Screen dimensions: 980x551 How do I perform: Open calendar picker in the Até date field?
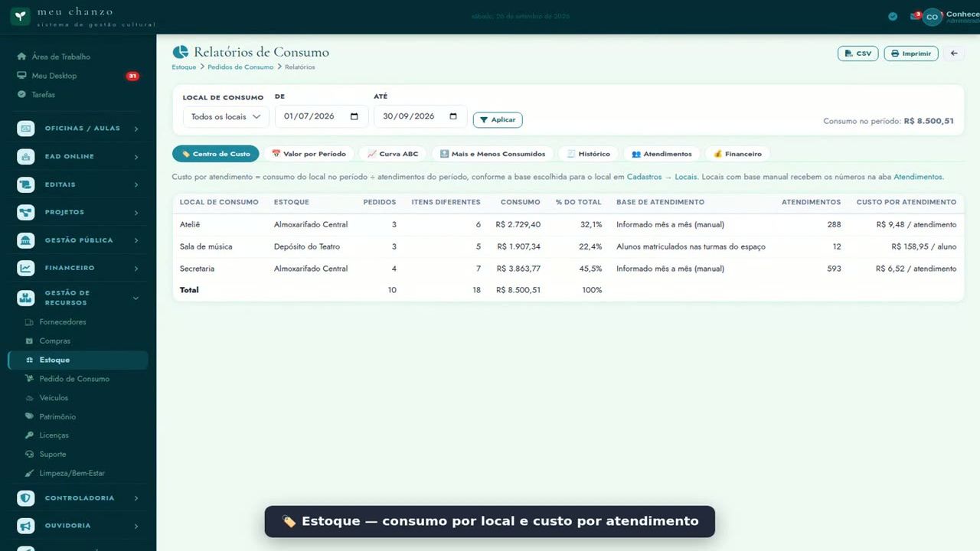[453, 116]
